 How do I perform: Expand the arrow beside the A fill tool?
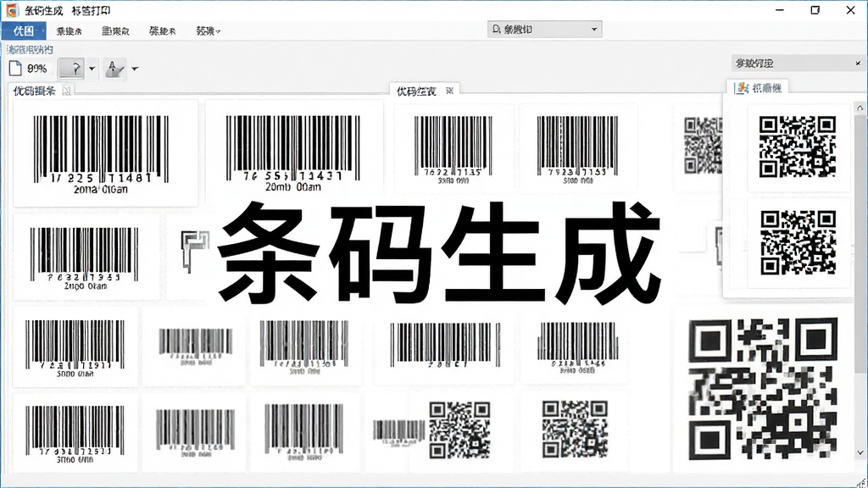coord(135,69)
